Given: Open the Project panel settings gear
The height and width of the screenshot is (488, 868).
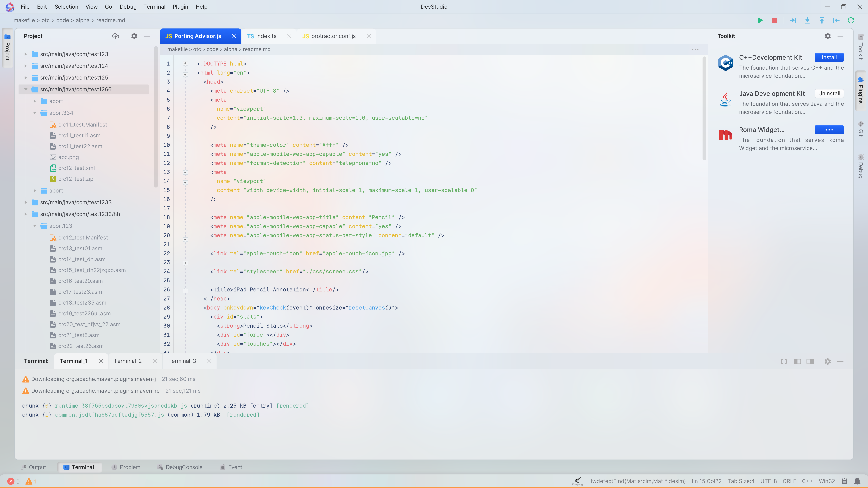Looking at the screenshot, I should (134, 36).
